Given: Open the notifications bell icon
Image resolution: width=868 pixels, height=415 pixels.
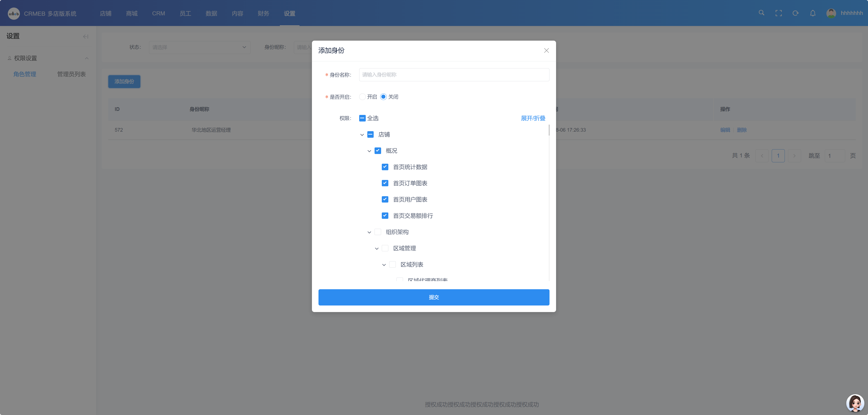Looking at the screenshot, I should (x=813, y=13).
